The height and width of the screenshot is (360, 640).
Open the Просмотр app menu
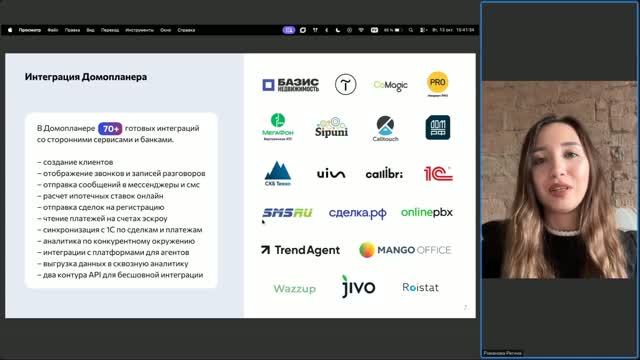30,30
